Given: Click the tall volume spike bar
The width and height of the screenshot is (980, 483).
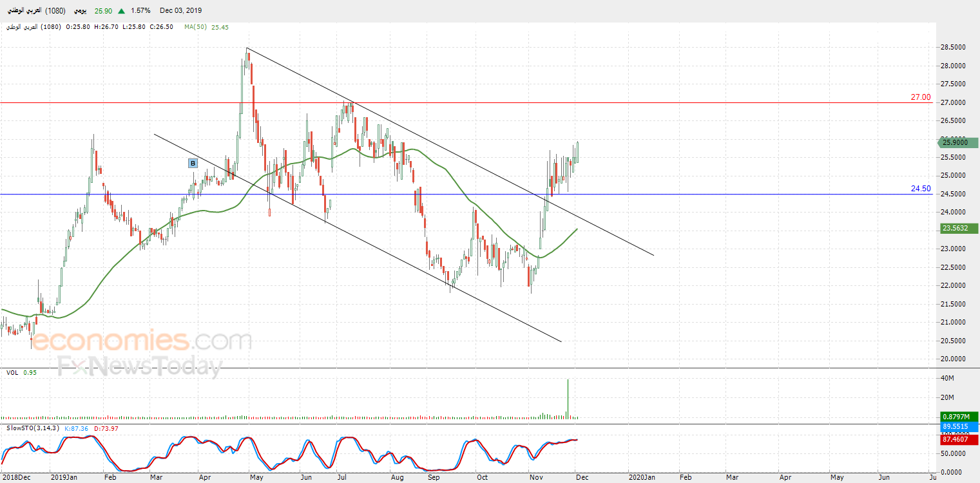Looking at the screenshot, I should point(568,399).
